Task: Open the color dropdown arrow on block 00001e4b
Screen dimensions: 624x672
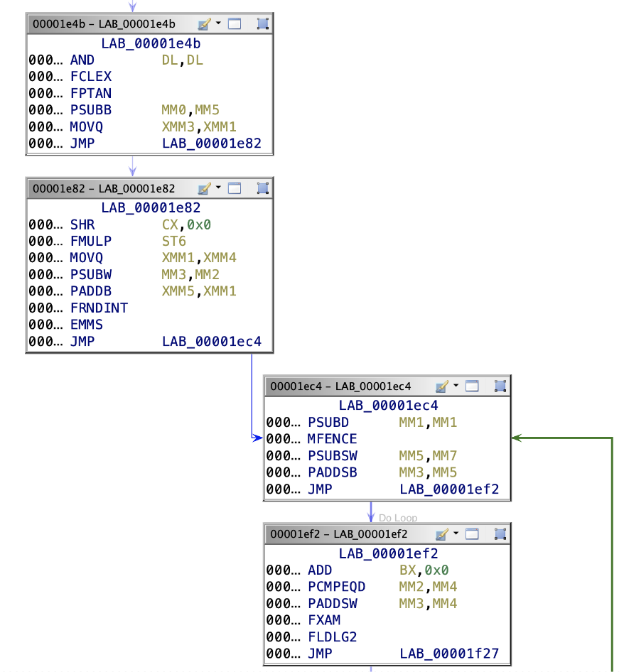Action: pos(218,24)
